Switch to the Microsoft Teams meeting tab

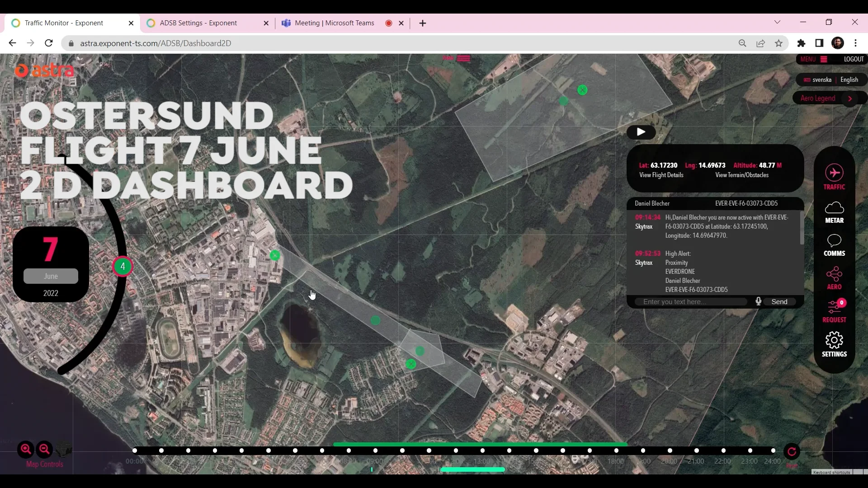coord(335,23)
